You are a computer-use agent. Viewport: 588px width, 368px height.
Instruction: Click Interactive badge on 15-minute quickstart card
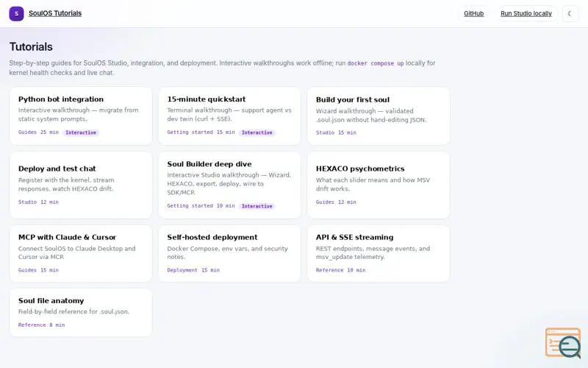[x=257, y=132]
